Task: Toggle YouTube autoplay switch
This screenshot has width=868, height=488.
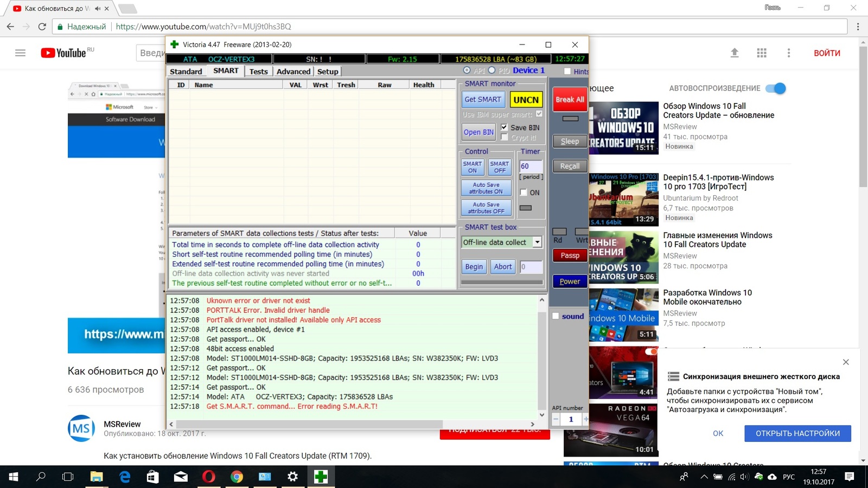Action: (x=776, y=88)
